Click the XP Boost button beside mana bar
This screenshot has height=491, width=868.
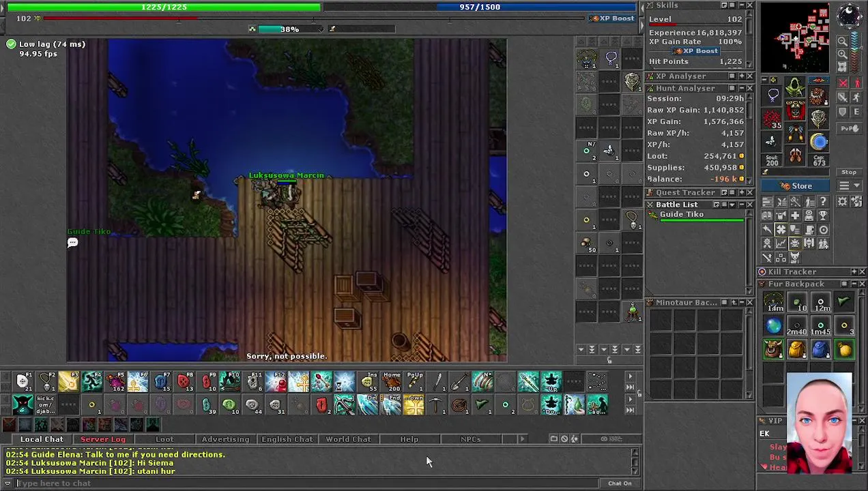coord(613,18)
